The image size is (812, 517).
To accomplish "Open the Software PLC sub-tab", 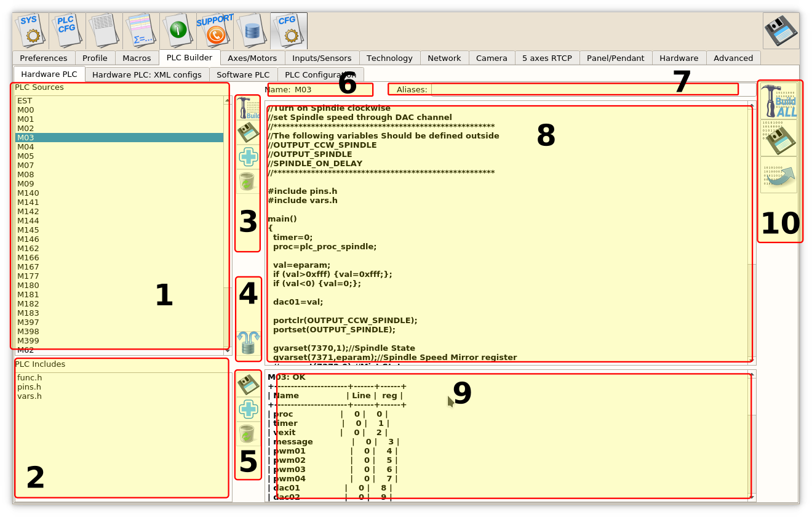I will coord(243,74).
